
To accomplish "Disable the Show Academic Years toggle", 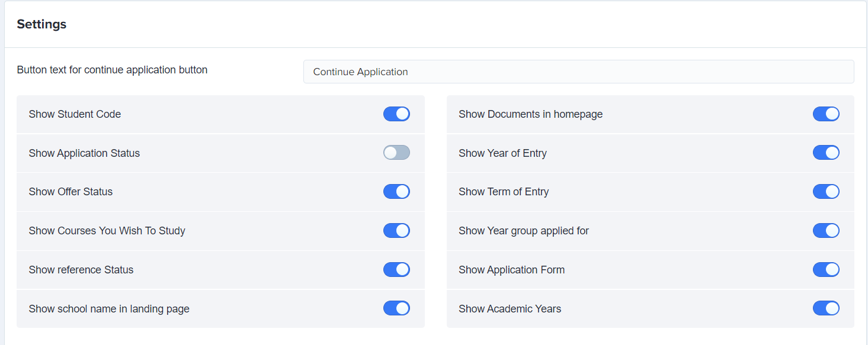I will [826, 308].
